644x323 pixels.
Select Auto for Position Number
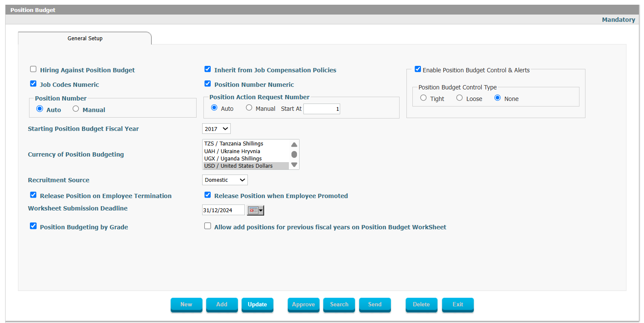click(x=40, y=109)
